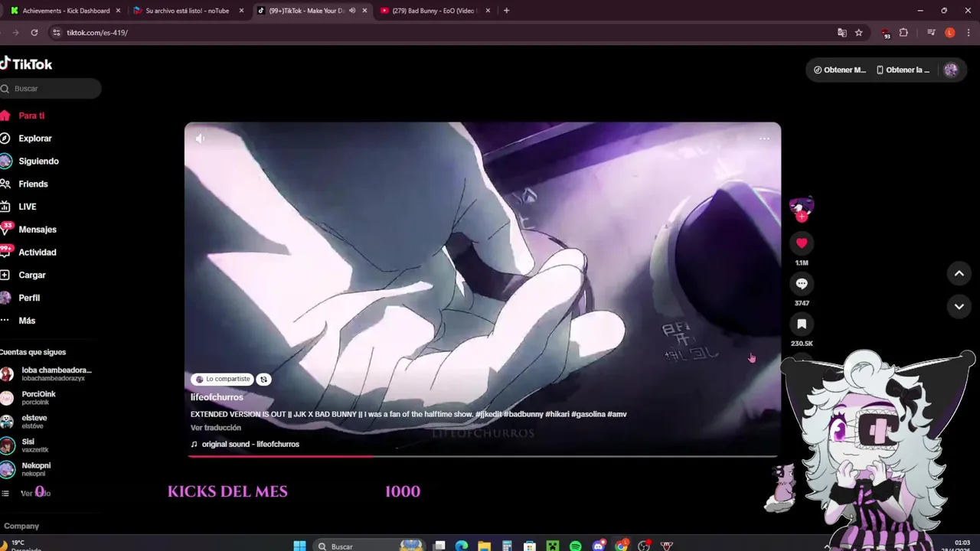Viewport: 980px width, 551px height.
Task: Open loba chambeadora followed account
Action: (46, 373)
